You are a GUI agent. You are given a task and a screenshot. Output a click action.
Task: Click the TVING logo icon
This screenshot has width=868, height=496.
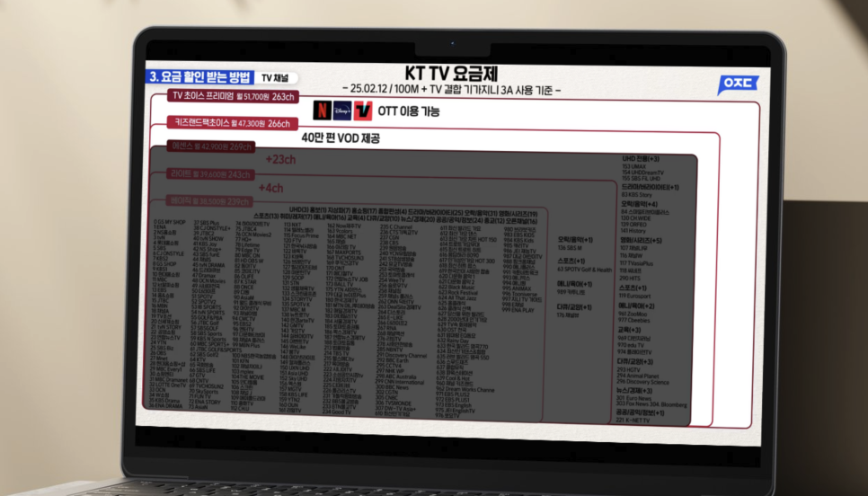pos(363,111)
